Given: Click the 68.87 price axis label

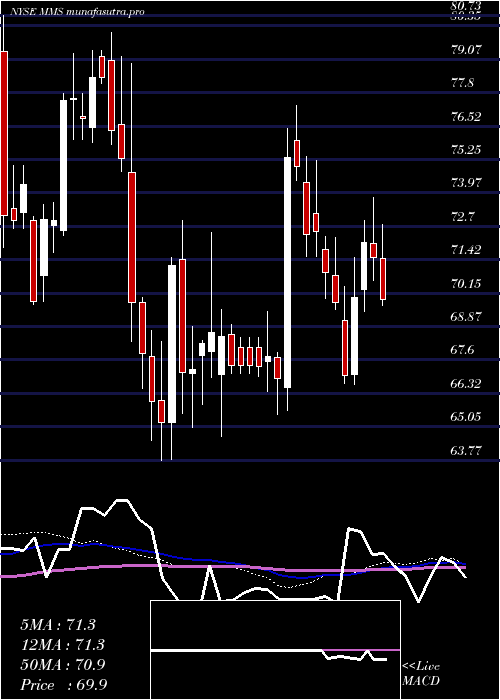Looking at the screenshot, I should tap(466, 317).
